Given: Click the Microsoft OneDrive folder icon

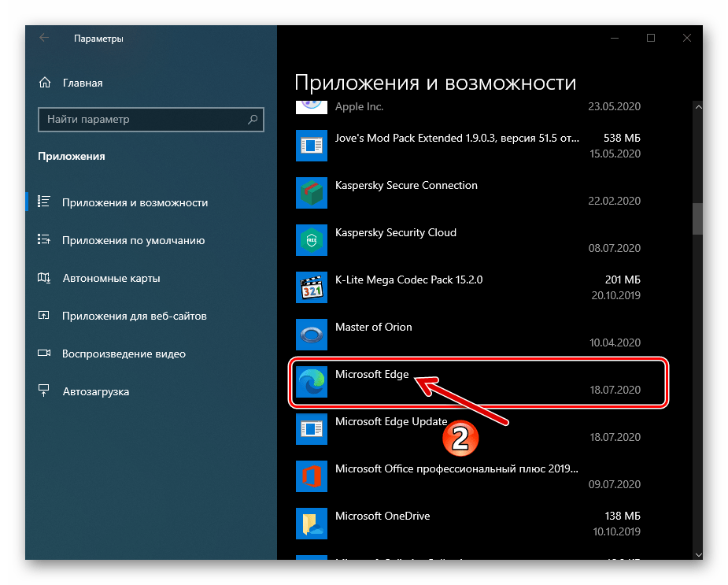Looking at the screenshot, I should point(312,524).
